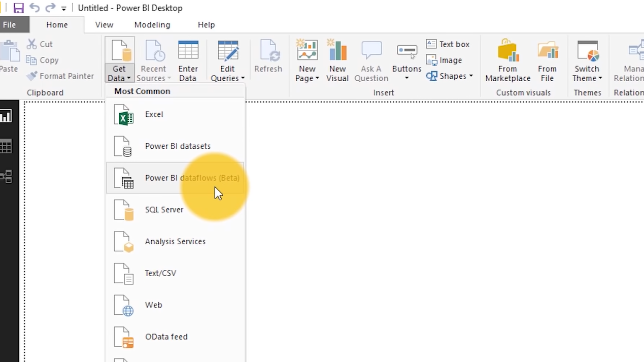Choose Analysis Services data source

pos(175,242)
